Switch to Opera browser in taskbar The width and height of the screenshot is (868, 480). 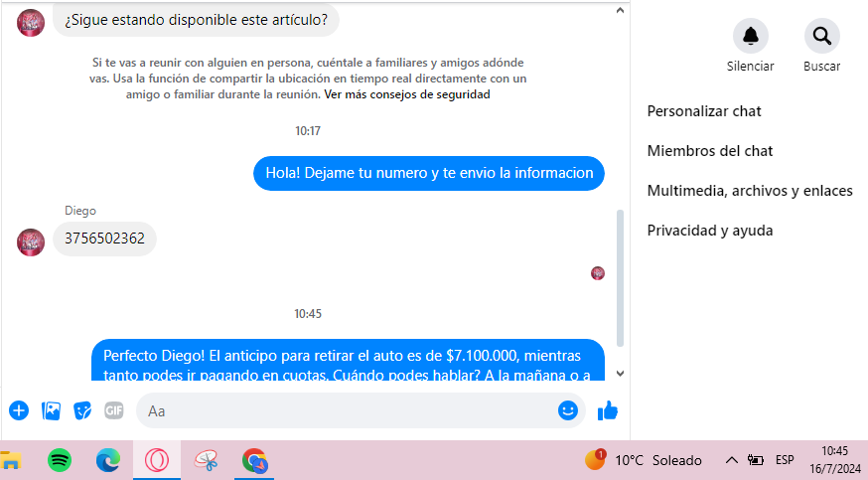pos(157,460)
